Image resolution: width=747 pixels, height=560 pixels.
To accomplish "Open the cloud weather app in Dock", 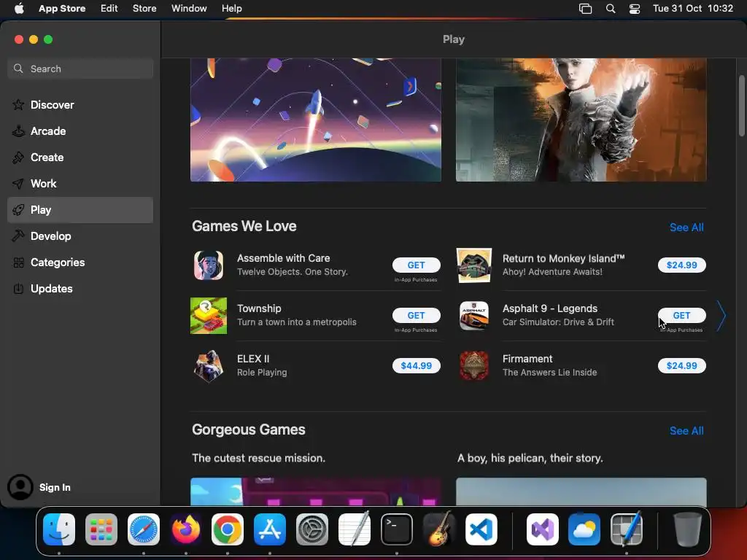I will click(584, 529).
